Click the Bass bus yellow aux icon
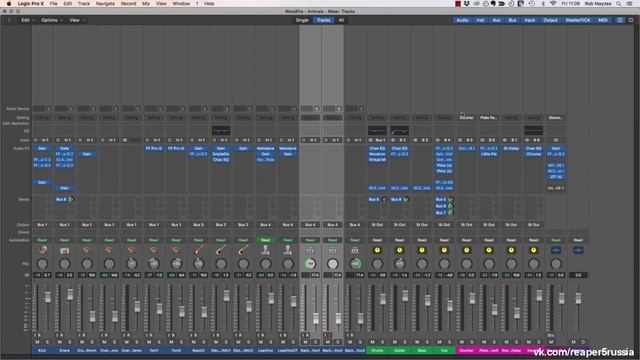 [x=422, y=250]
